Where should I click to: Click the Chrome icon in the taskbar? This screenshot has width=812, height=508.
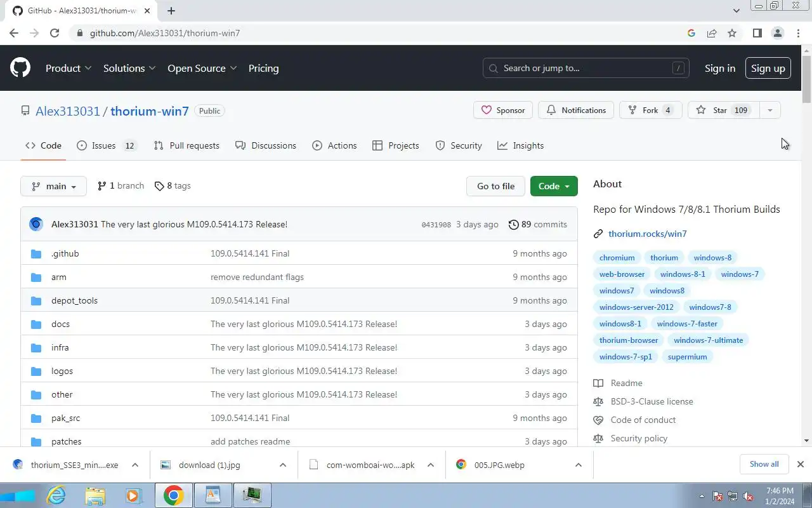pyautogui.click(x=173, y=495)
